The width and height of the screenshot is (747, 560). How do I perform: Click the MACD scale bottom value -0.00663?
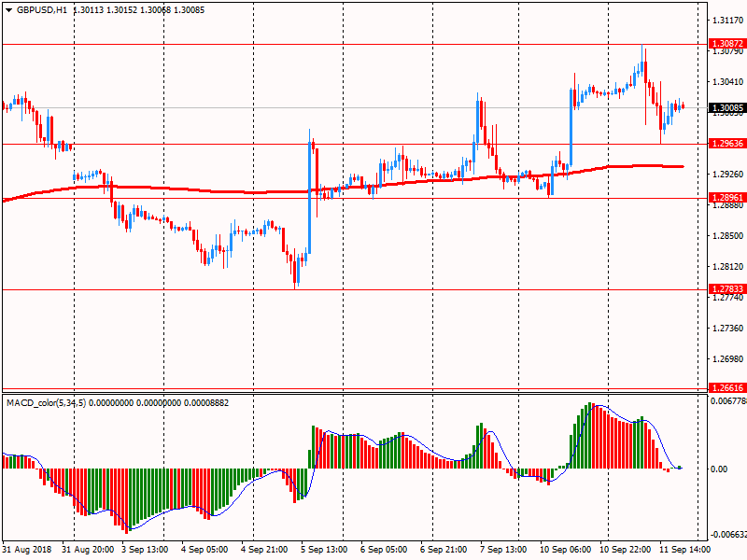728,534
